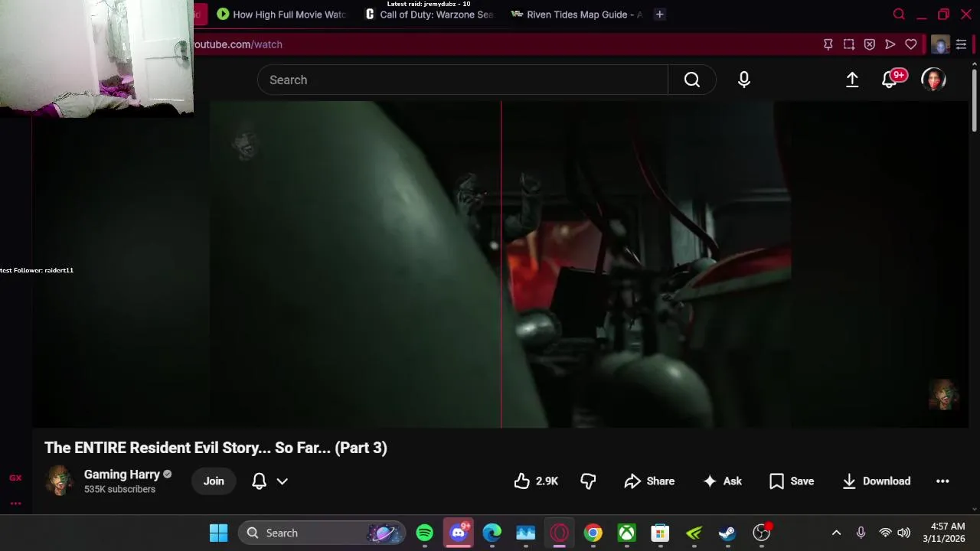Join the Gaming Harry channel membership
This screenshot has width=980, height=551.
coord(214,481)
